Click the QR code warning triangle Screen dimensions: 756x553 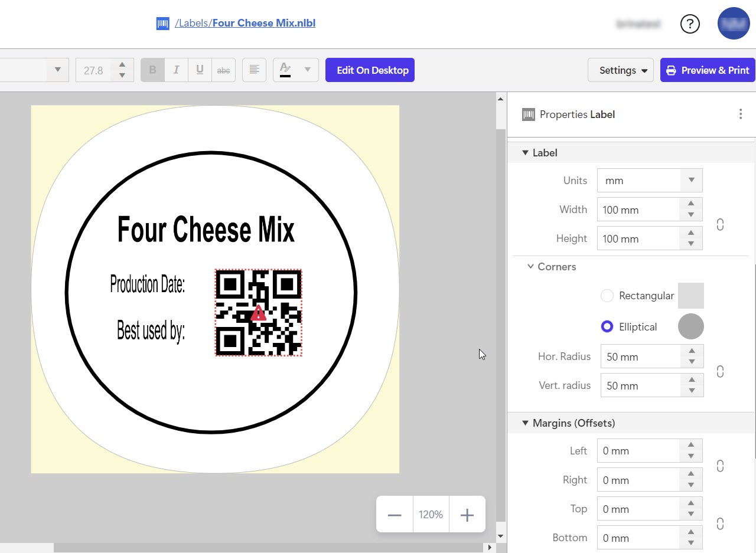pos(258,313)
